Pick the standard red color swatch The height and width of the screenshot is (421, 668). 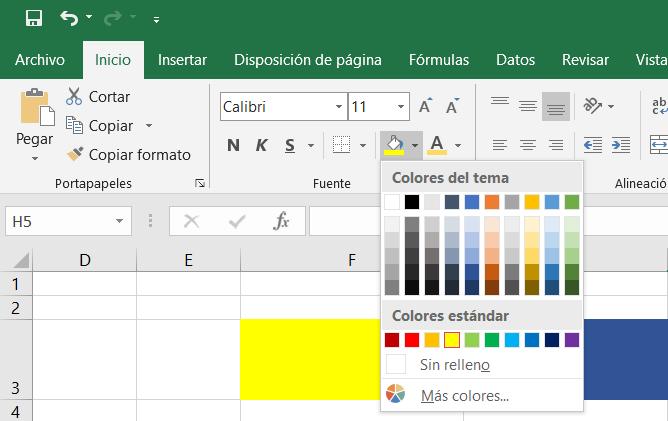coord(412,340)
